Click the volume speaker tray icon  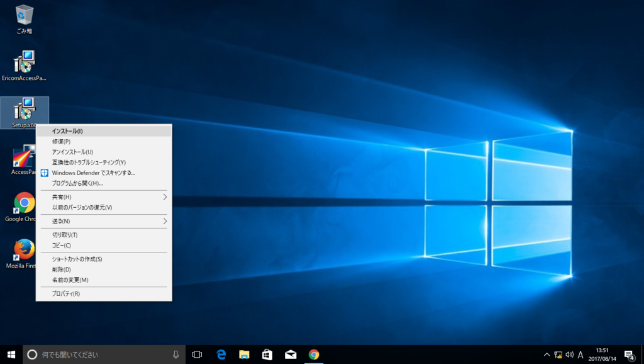pyautogui.click(x=569, y=355)
